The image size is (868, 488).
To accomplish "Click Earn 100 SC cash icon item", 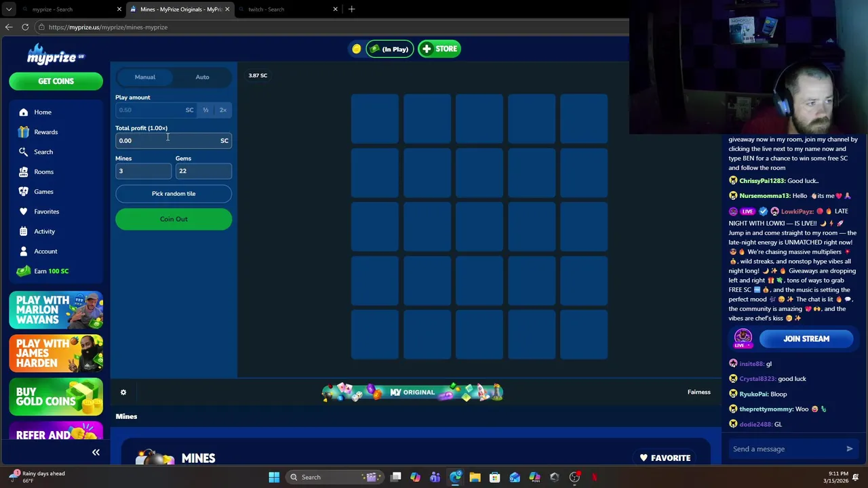I will click(24, 271).
